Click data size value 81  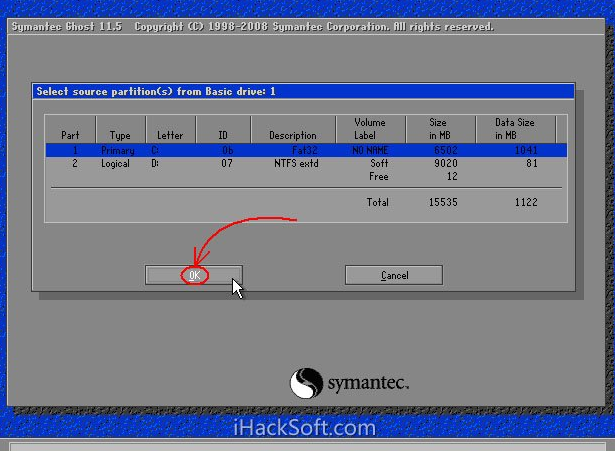click(x=532, y=163)
